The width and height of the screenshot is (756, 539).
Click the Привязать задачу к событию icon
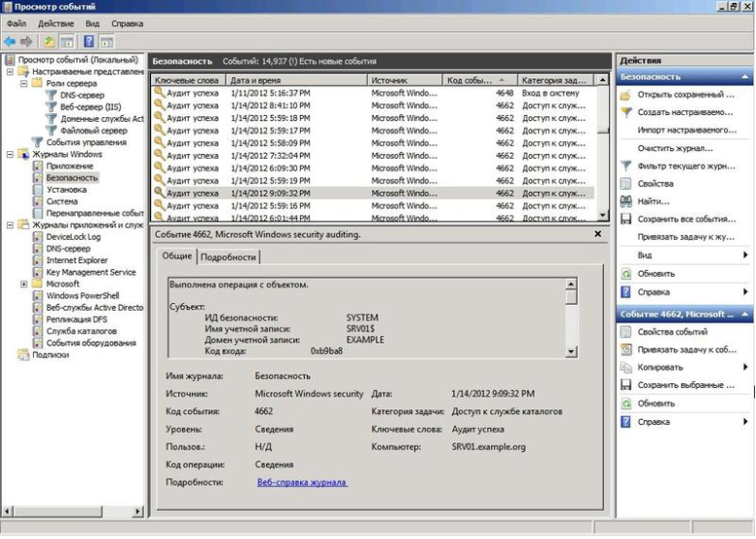pos(626,350)
